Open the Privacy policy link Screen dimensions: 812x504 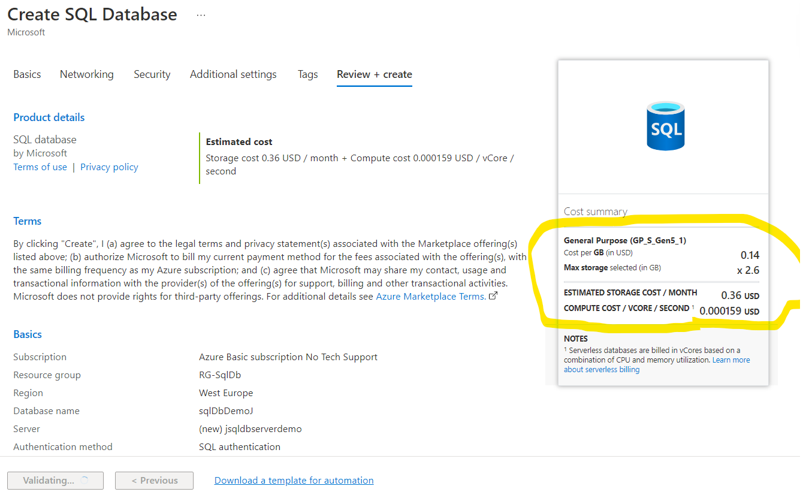point(109,167)
